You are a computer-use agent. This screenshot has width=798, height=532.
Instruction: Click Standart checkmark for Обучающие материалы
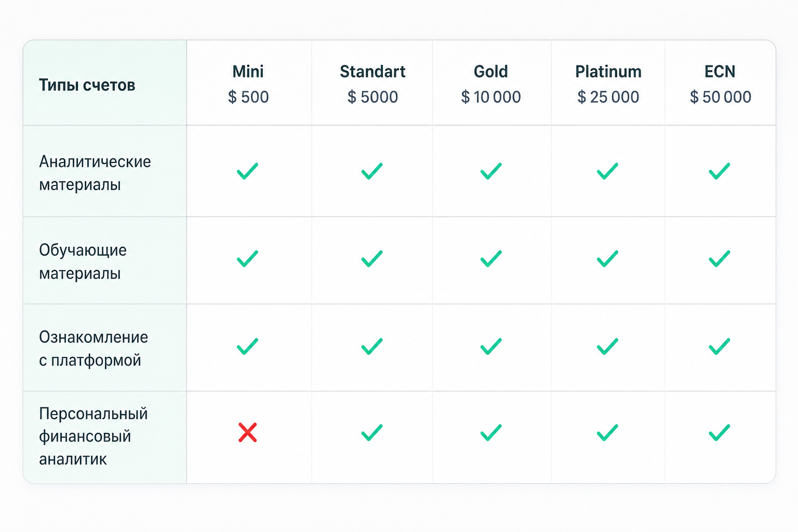point(372,258)
